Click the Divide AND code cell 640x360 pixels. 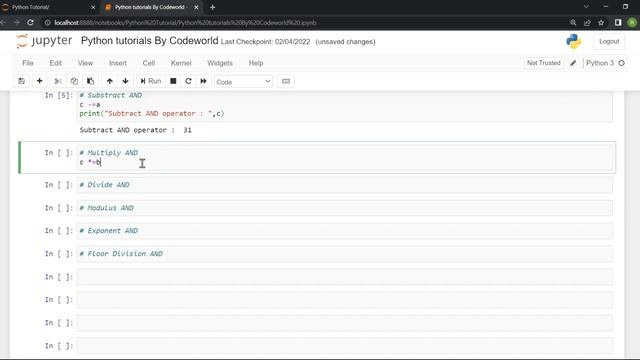click(x=344, y=185)
